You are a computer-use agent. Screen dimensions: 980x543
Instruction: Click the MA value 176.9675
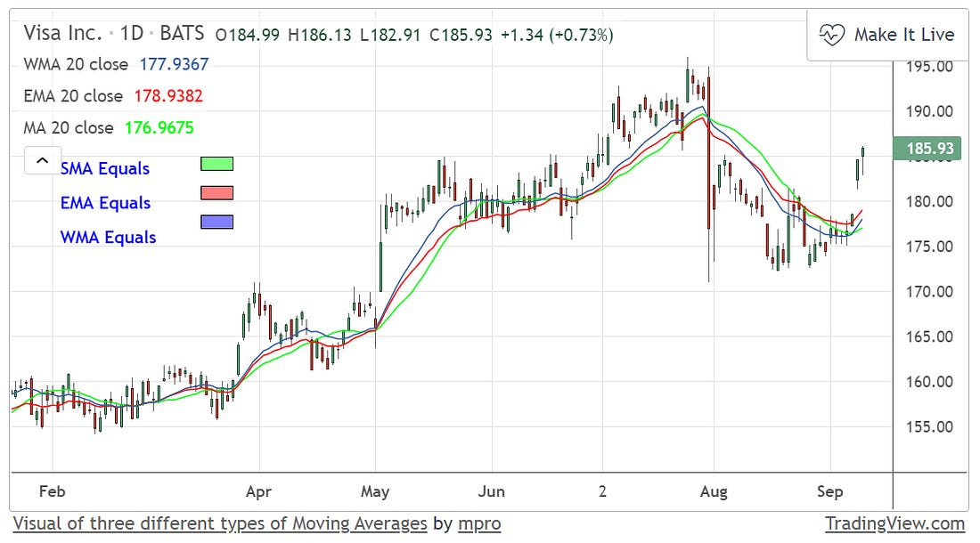click(159, 128)
